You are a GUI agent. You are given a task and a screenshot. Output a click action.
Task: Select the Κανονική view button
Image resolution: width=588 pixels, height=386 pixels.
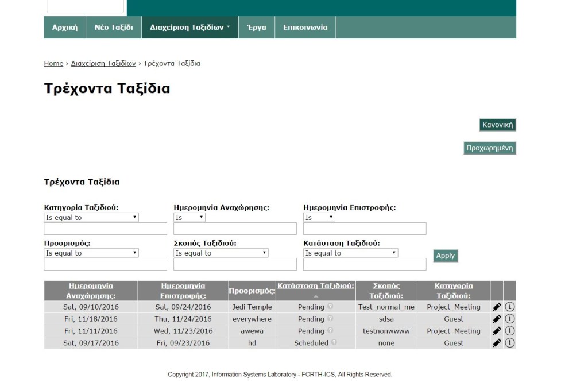click(497, 125)
